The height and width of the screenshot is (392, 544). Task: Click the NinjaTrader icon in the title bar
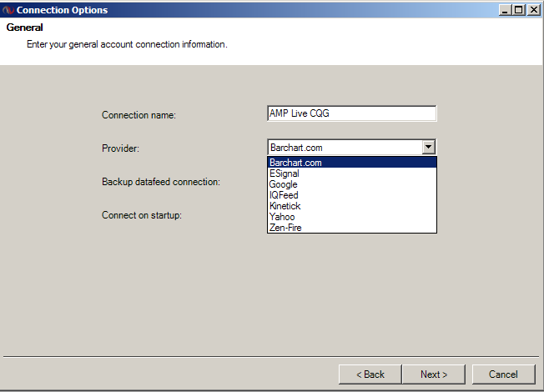pyautogui.click(x=8, y=10)
